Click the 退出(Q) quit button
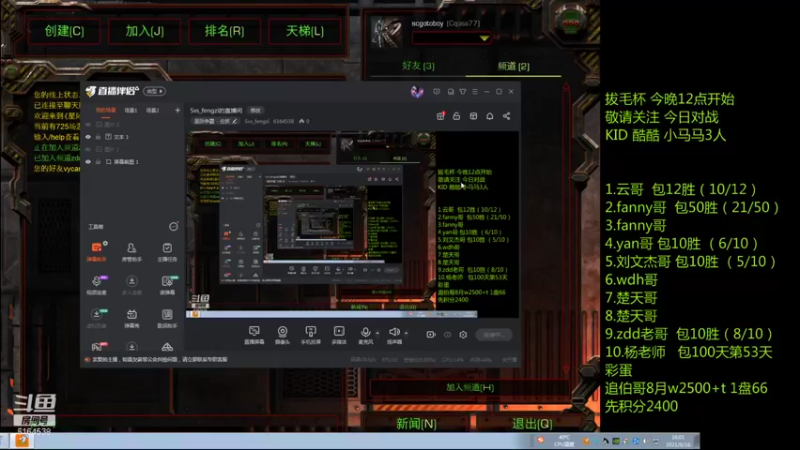 pos(532,423)
